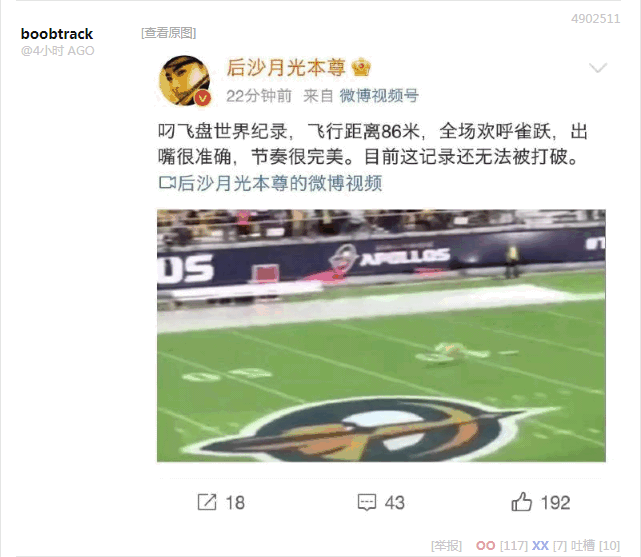Vote OO on the post
641x557 pixels.
[x=485, y=546]
